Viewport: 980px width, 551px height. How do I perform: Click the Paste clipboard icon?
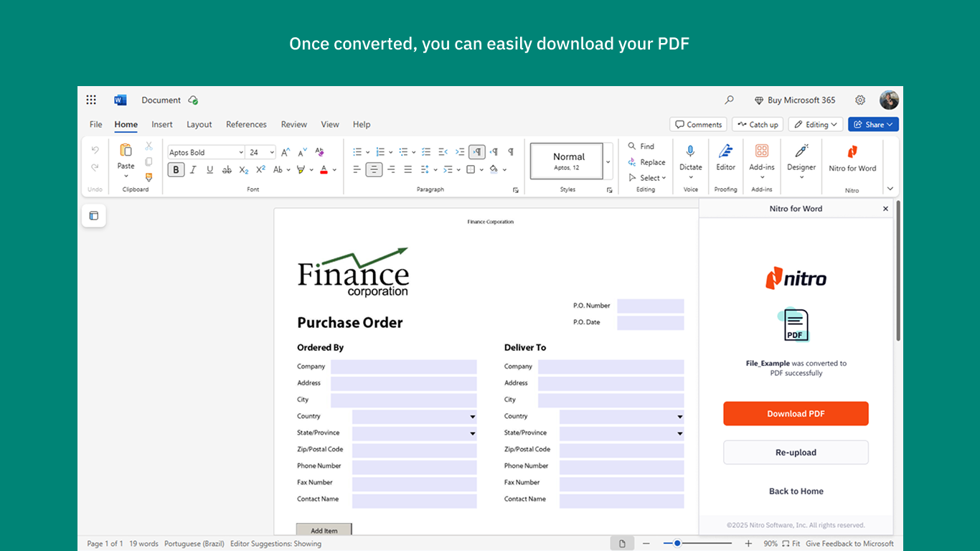pos(126,150)
